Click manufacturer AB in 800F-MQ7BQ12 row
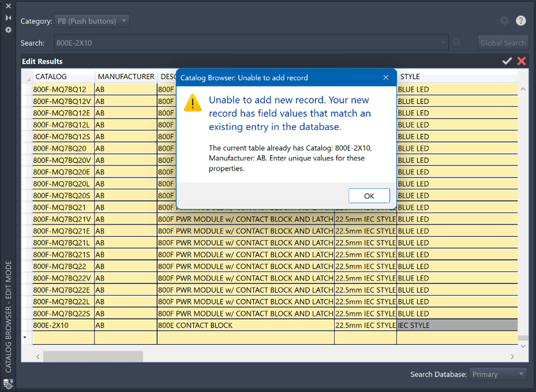 pos(126,90)
